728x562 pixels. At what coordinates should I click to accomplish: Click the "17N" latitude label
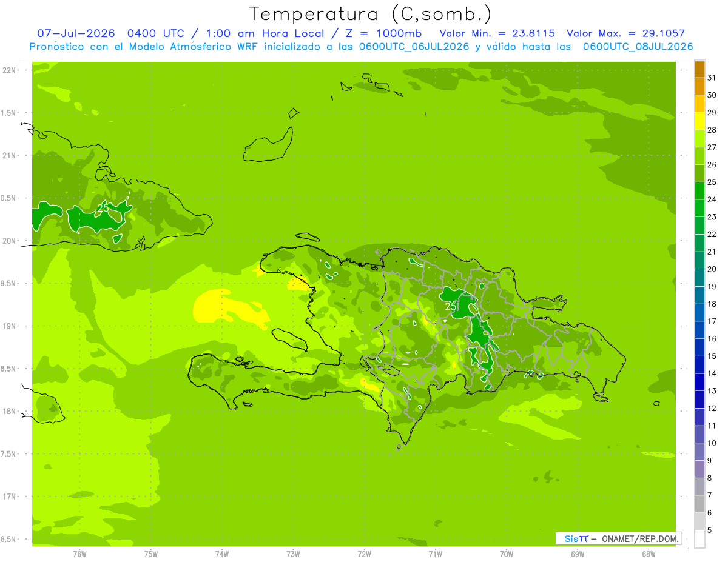click(8, 497)
